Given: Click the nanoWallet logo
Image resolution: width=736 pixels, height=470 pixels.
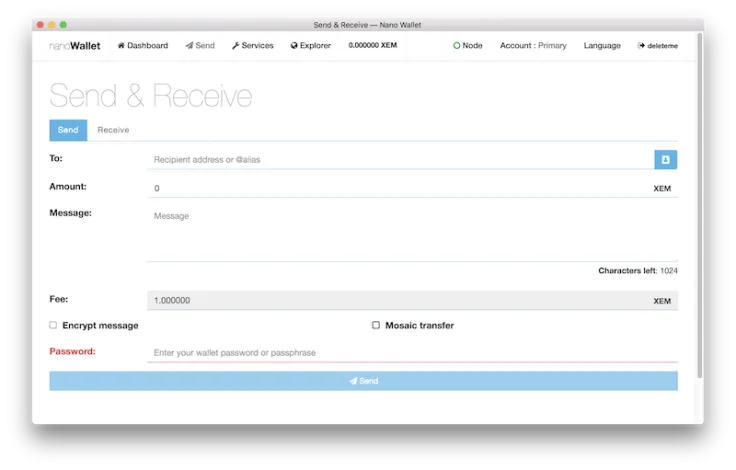Looking at the screenshot, I should pyautogui.click(x=75, y=46).
